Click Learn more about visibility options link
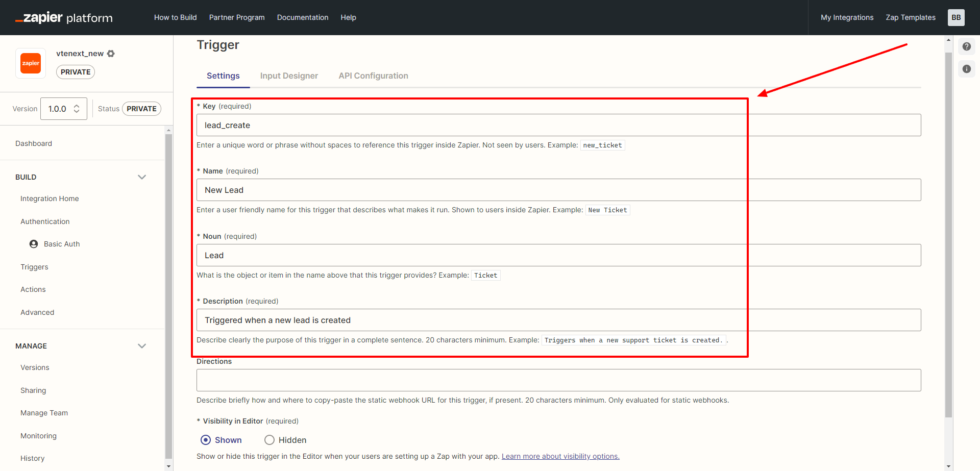 click(x=560, y=456)
